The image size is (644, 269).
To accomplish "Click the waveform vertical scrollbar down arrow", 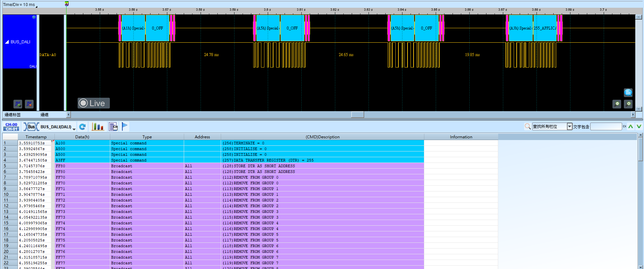I will pos(639,109).
